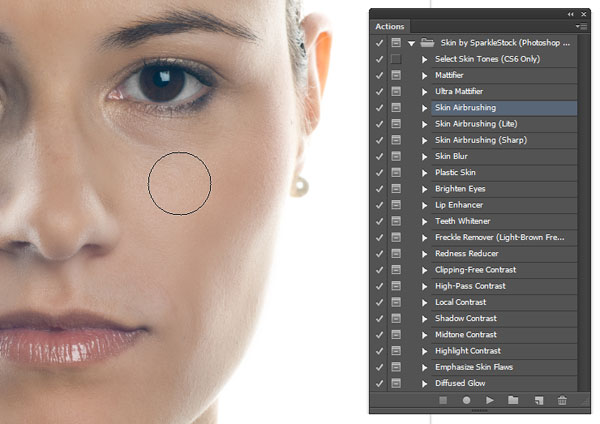The height and width of the screenshot is (424, 600).
Task: Uncheck the Mattifier action checkmark
Action: pos(379,75)
